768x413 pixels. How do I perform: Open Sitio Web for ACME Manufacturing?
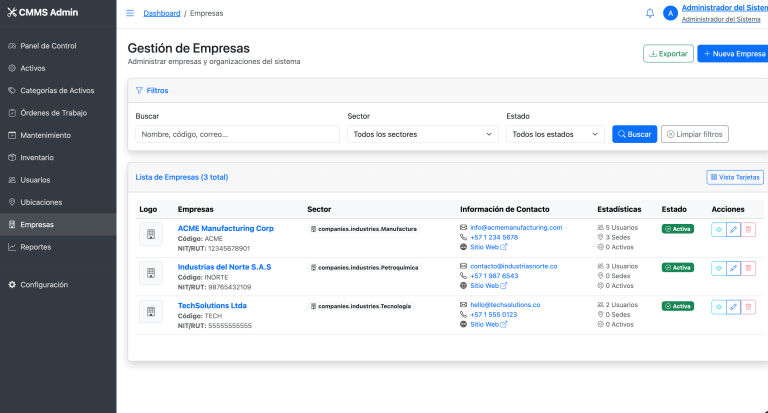coord(489,247)
